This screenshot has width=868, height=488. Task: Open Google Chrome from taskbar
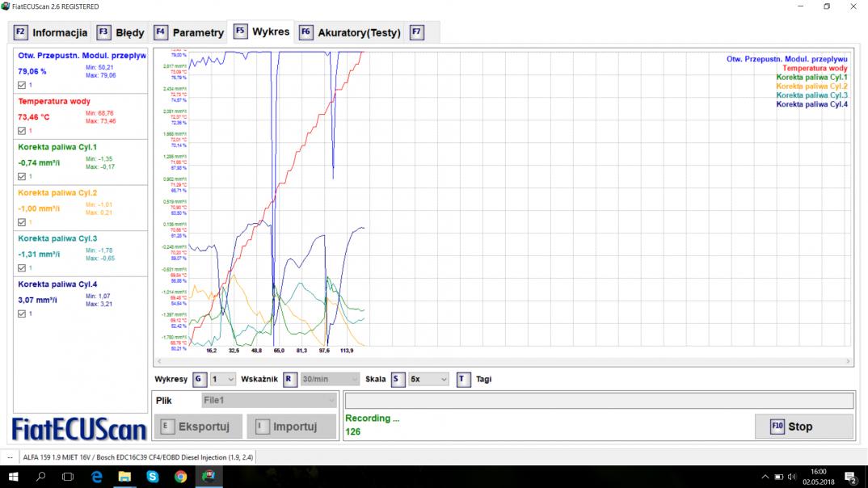point(180,477)
